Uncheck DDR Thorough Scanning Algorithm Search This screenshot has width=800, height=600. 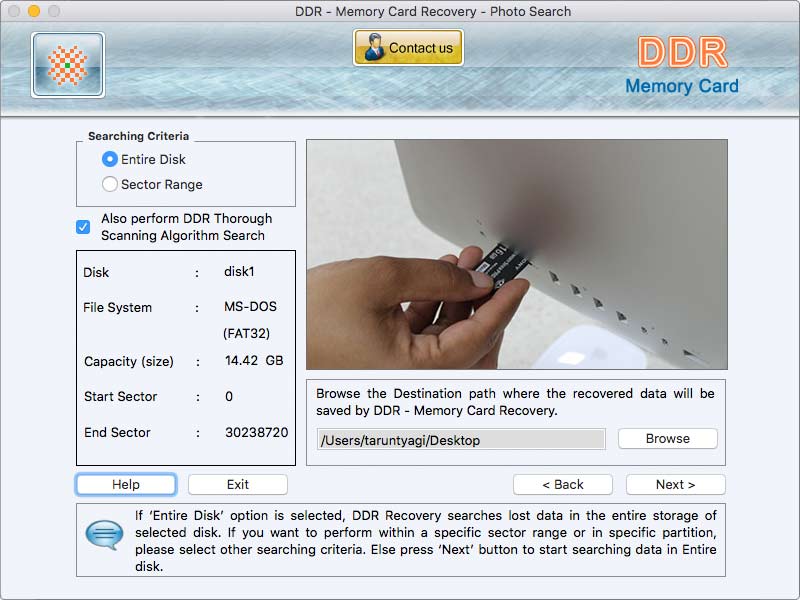[84, 226]
